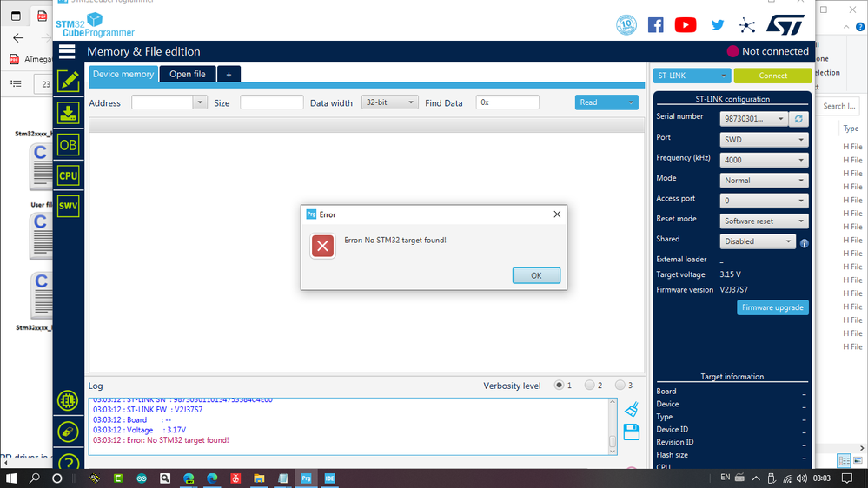The image size is (868, 488).
Task: Open File Explorer on the taskbar
Action: (259, 478)
